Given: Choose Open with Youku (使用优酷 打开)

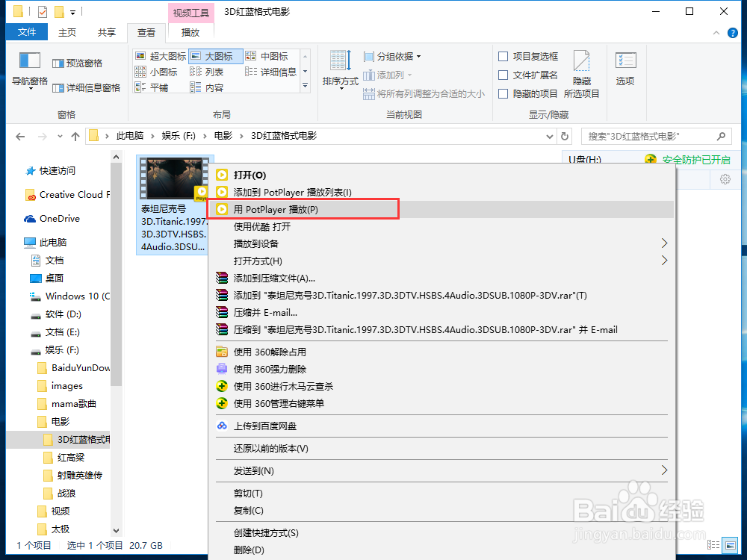Looking at the screenshot, I should coord(441,226).
